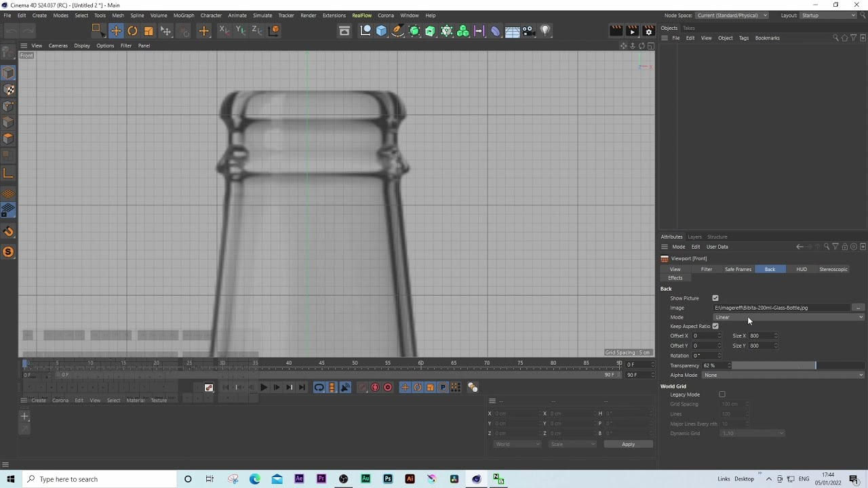This screenshot has width=868, height=488.
Task: Open the Camera object icon
Action: tap(528, 30)
